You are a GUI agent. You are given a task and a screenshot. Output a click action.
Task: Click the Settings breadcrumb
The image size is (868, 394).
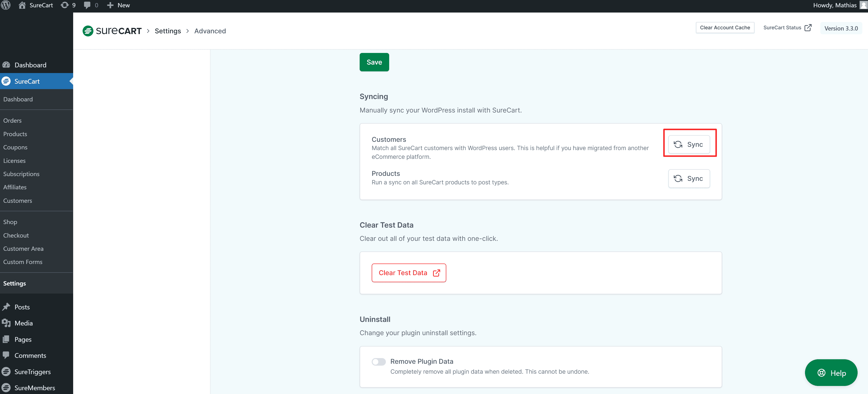coord(168,31)
